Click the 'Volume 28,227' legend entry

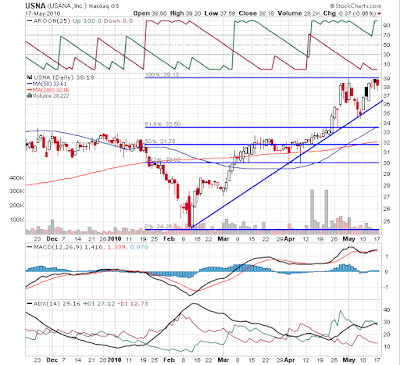pos(48,96)
